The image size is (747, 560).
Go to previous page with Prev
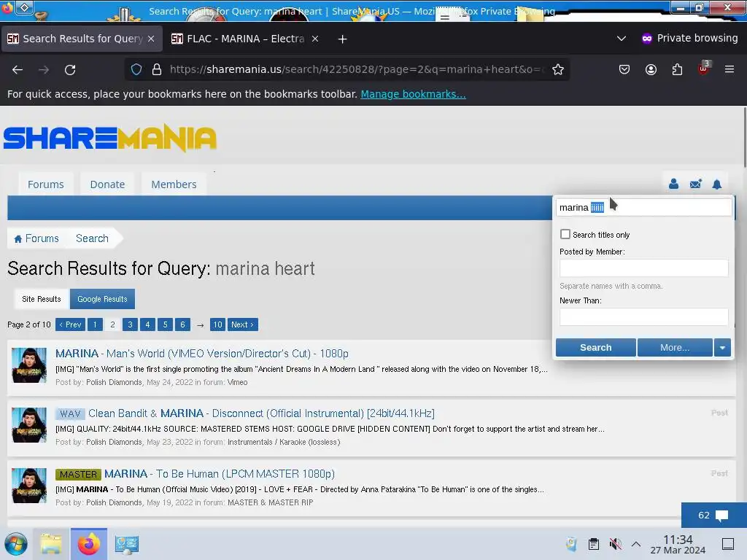tap(70, 324)
